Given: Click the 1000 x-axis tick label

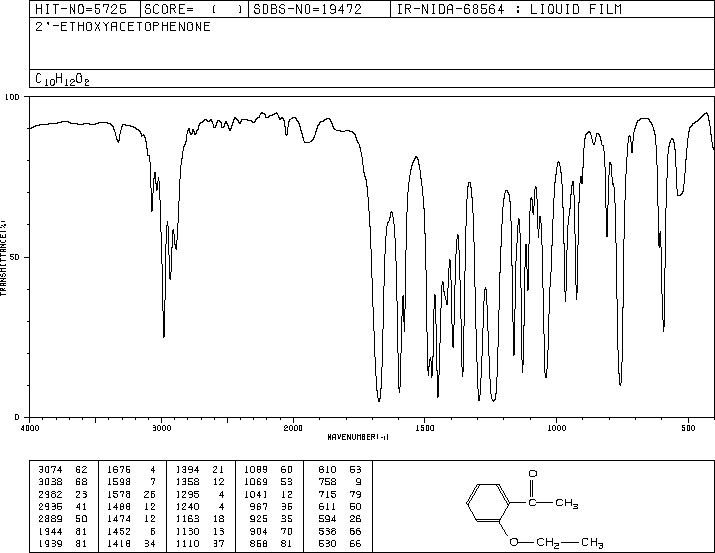Looking at the screenshot, I should [556, 428].
